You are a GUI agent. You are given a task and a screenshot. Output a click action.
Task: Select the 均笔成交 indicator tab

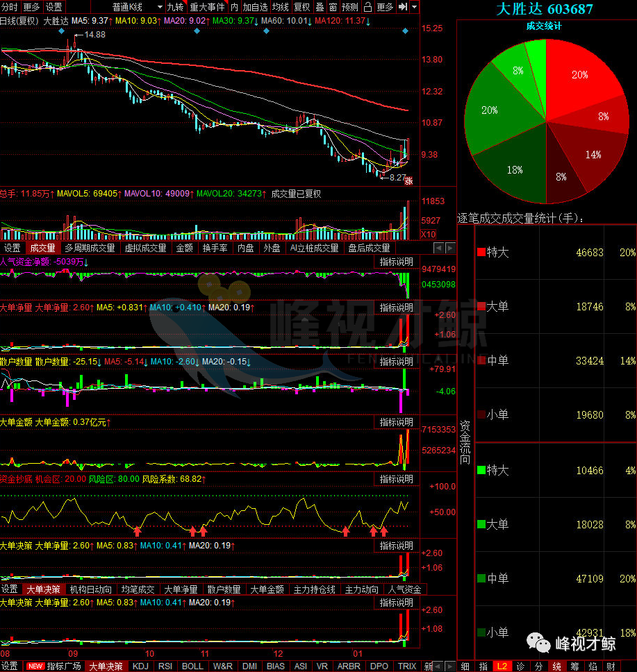[138, 589]
